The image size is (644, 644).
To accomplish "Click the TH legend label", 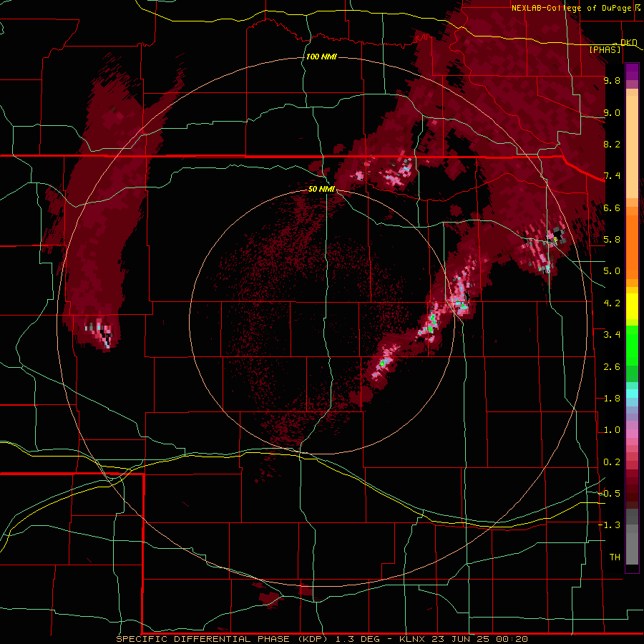I will coord(615,557).
